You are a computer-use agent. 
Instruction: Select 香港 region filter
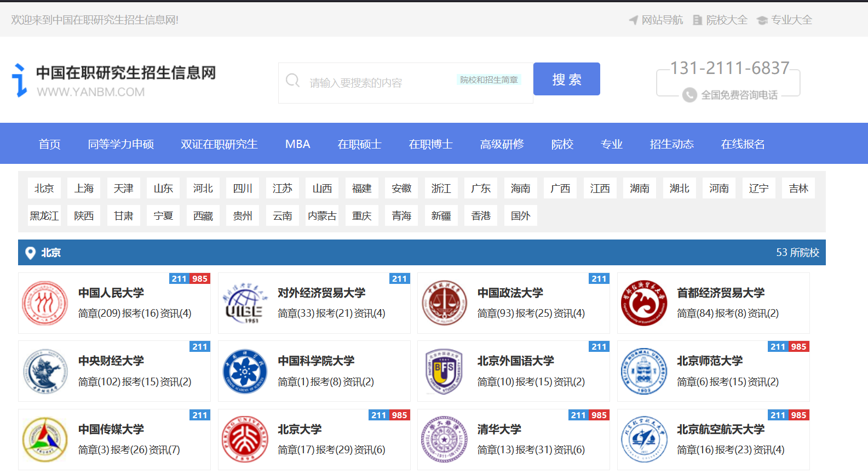pos(481,215)
